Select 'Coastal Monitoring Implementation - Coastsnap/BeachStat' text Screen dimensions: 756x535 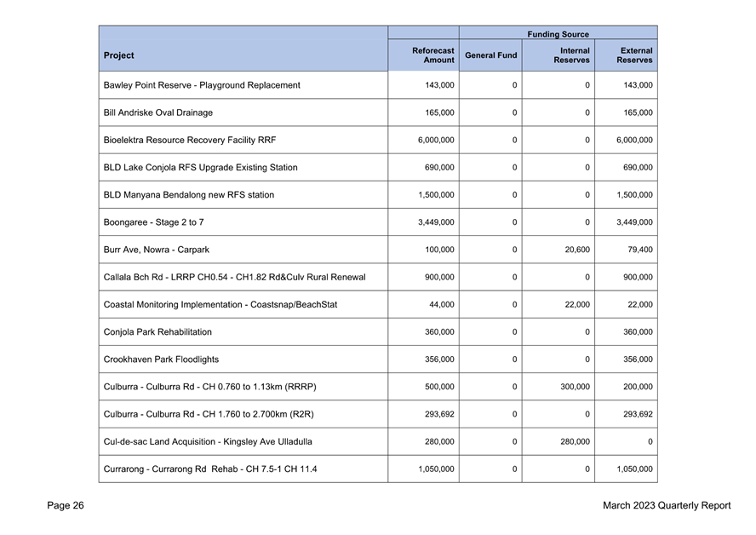[x=220, y=304]
